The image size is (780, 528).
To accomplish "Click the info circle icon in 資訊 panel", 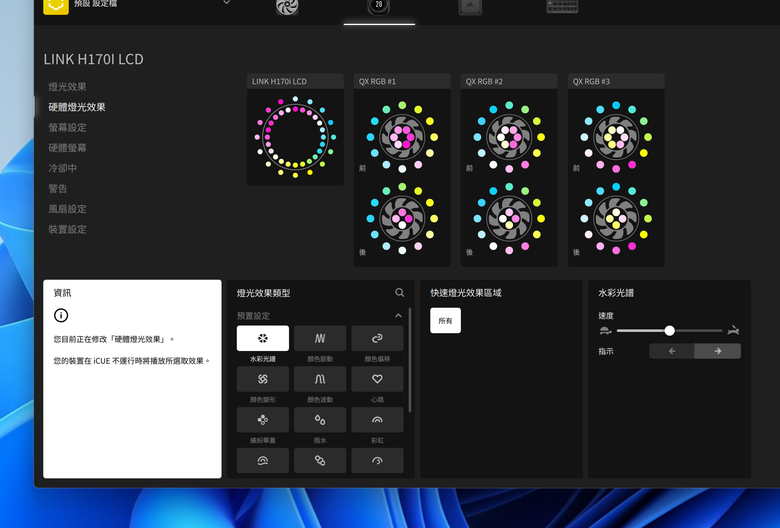I will click(61, 315).
